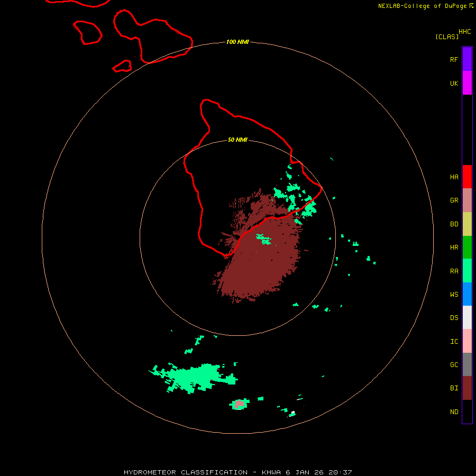Click the BI legend label
The height and width of the screenshot is (476, 476).
coord(454,388)
